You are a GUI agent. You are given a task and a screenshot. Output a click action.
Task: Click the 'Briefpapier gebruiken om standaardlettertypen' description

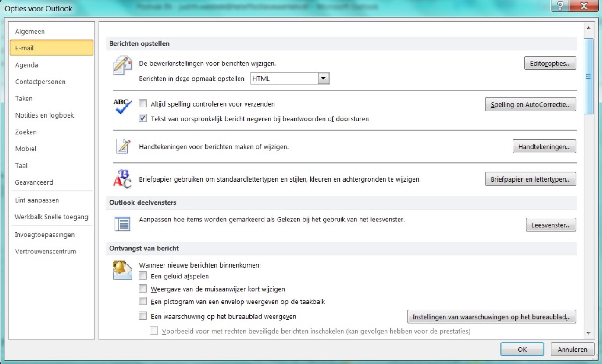coord(280,179)
